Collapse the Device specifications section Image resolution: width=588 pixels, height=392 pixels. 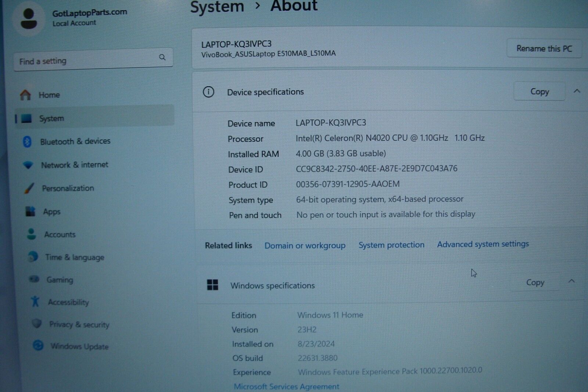point(576,91)
